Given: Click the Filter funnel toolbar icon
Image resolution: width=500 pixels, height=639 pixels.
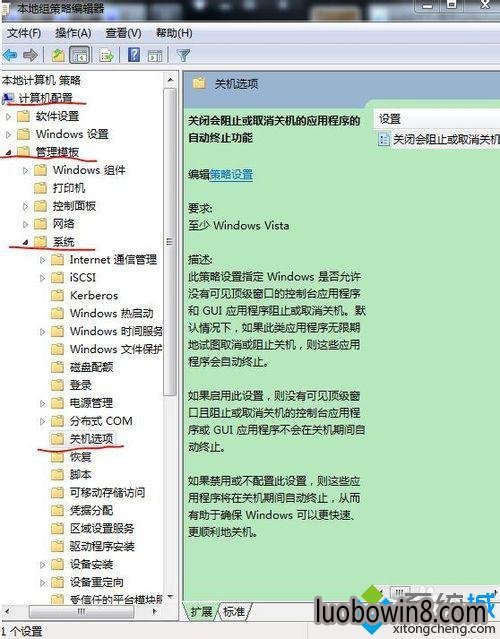Looking at the screenshot, I should [x=183, y=55].
